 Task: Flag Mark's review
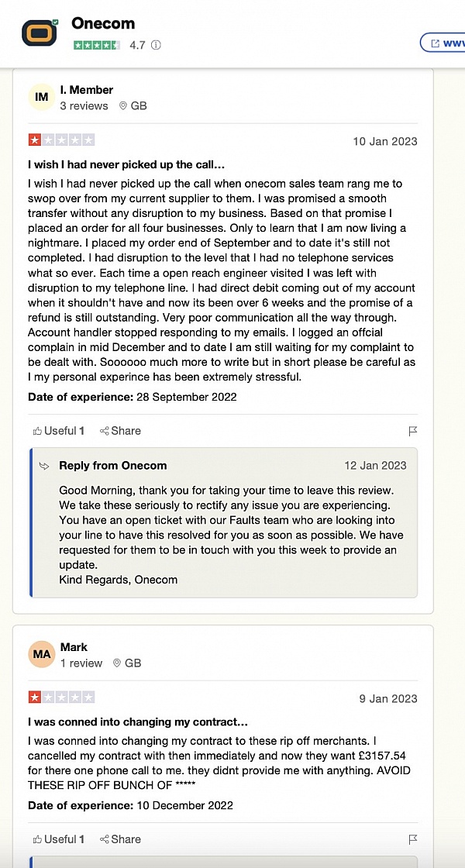[x=413, y=839]
